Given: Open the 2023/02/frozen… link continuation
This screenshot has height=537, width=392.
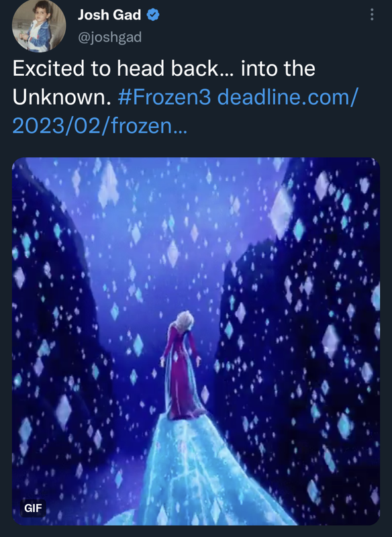Looking at the screenshot, I should pos(99,126).
